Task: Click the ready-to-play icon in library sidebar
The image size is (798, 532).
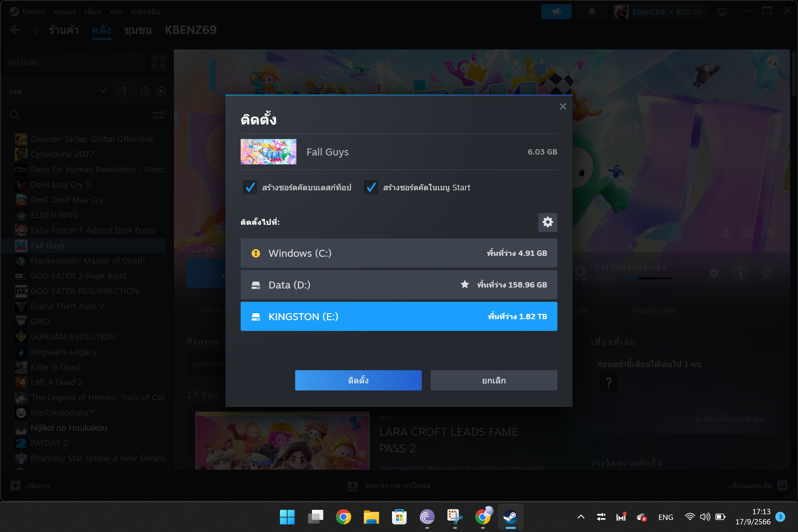Action: point(161,91)
